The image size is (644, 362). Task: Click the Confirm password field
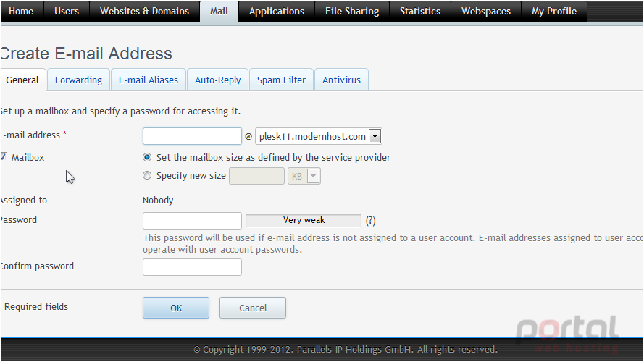point(192,267)
